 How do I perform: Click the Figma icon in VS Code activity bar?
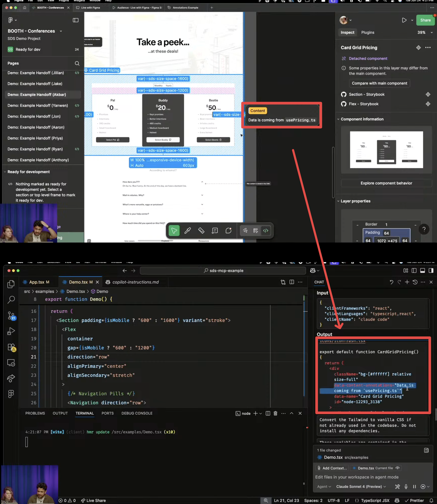click(11, 393)
